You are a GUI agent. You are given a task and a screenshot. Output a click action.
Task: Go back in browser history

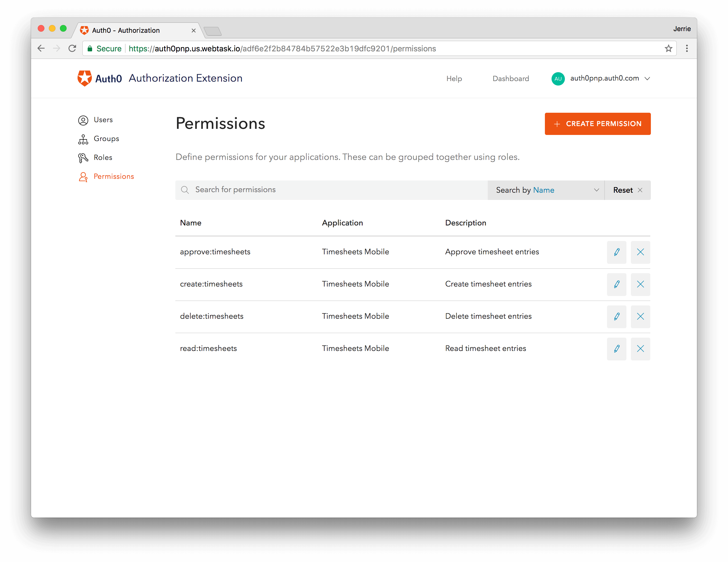pos(41,49)
